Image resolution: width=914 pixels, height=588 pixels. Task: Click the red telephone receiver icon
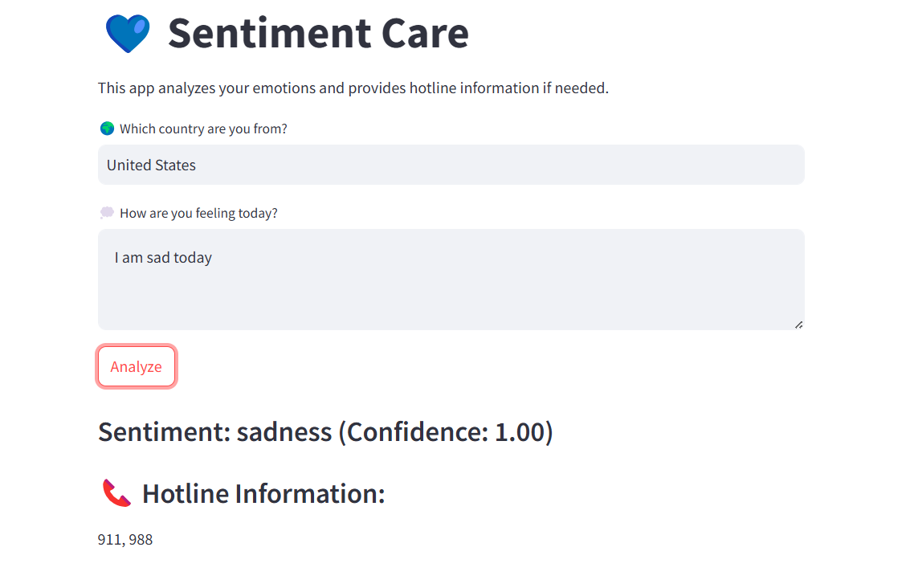(x=116, y=493)
